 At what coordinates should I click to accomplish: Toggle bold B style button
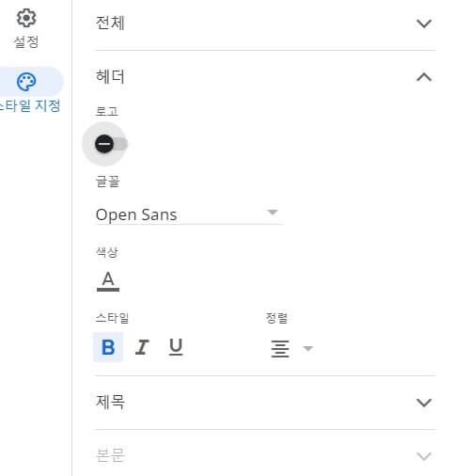point(108,347)
